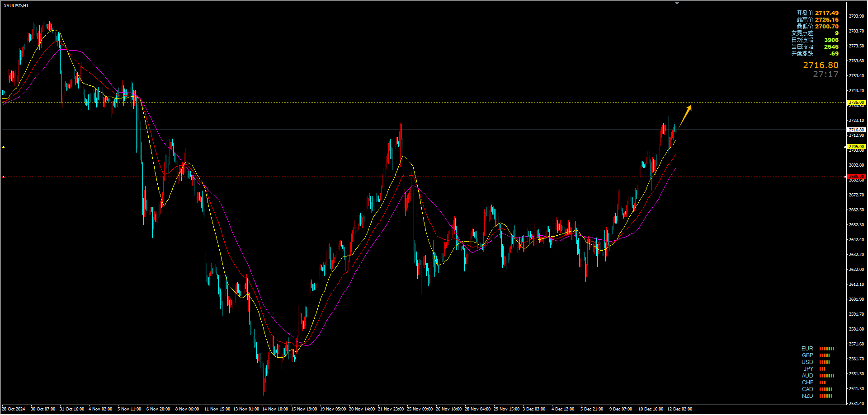Image resolution: width=868 pixels, height=415 pixels.
Task: Click the NZD currency label
Action: (807, 396)
